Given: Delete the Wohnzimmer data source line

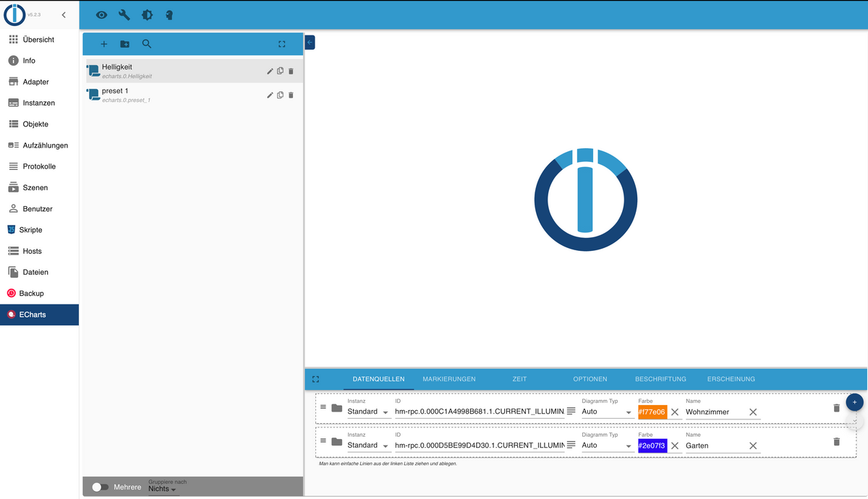Looking at the screenshot, I should point(837,408).
